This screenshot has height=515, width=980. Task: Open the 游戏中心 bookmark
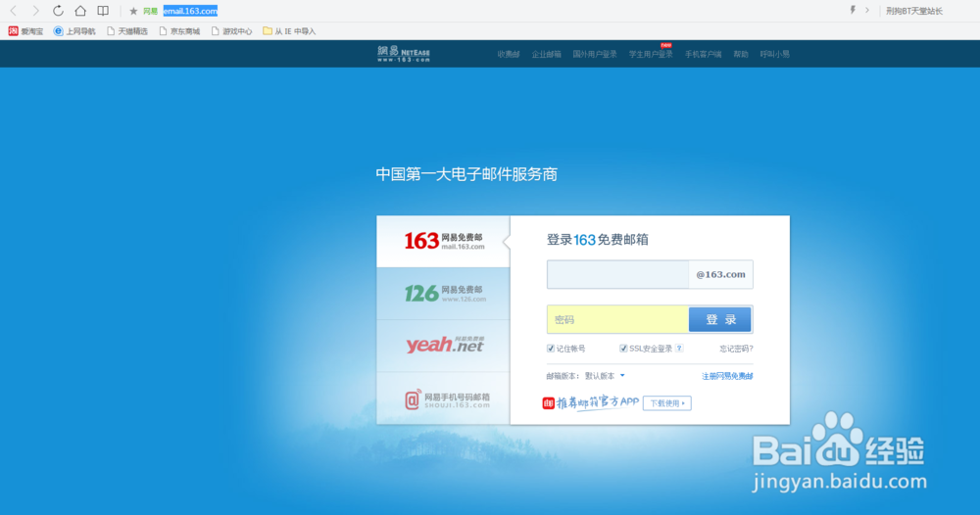232,31
